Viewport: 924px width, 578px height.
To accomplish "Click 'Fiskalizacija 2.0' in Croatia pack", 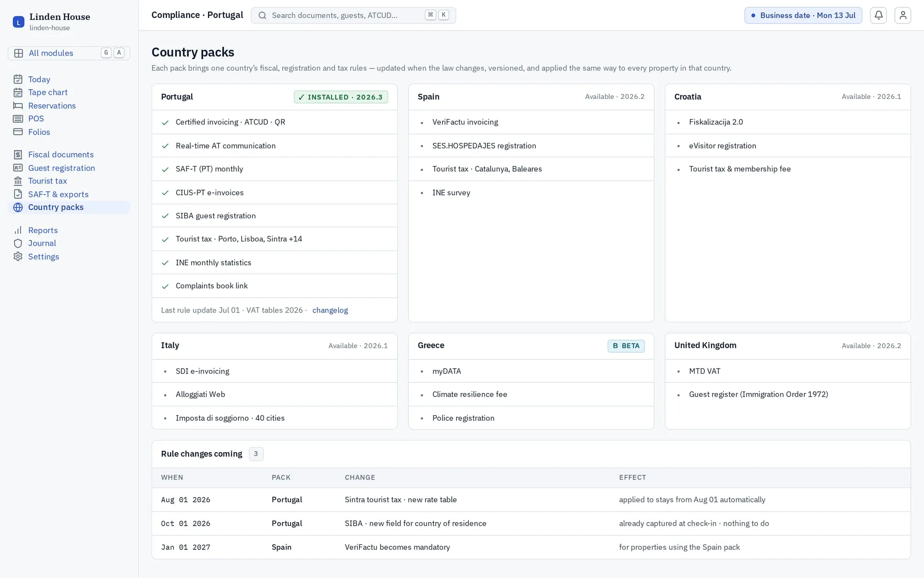I will coord(716,122).
